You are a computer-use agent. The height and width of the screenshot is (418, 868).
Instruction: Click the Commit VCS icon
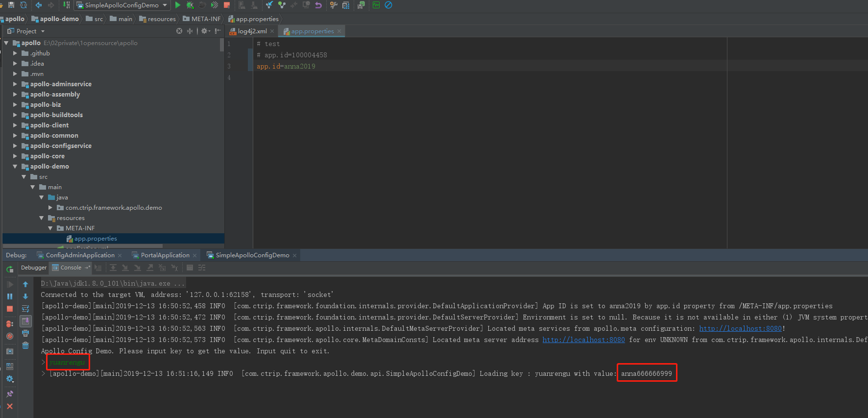[x=282, y=5]
